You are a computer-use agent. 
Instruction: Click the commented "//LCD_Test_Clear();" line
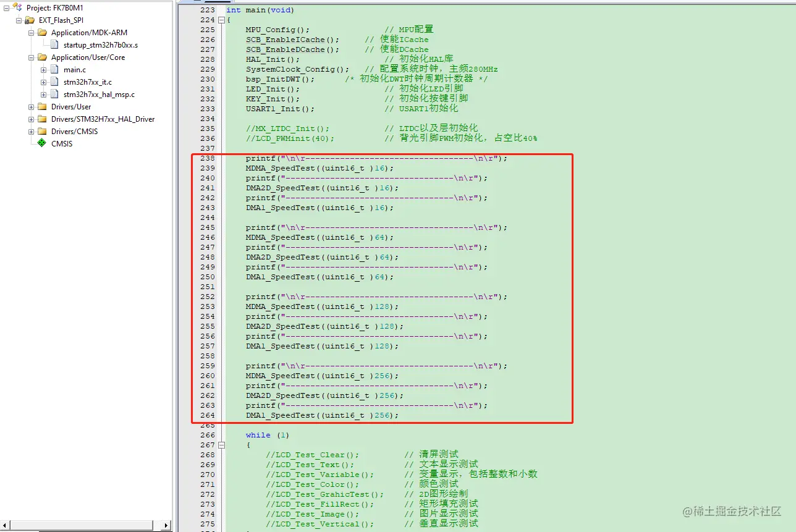point(312,455)
